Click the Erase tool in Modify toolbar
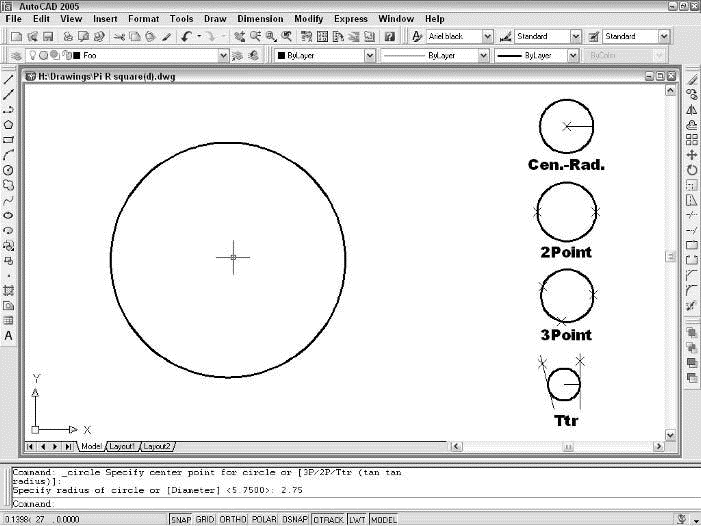This screenshot has height=526, width=701. [x=692, y=79]
